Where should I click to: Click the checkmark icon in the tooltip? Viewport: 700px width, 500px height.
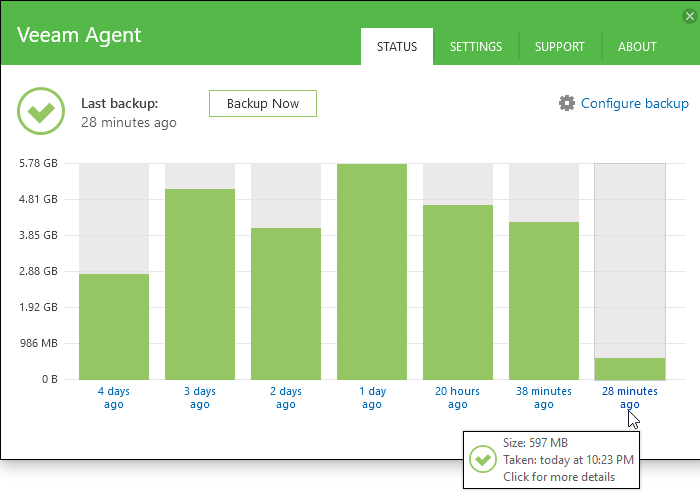pyautogui.click(x=483, y=459)
